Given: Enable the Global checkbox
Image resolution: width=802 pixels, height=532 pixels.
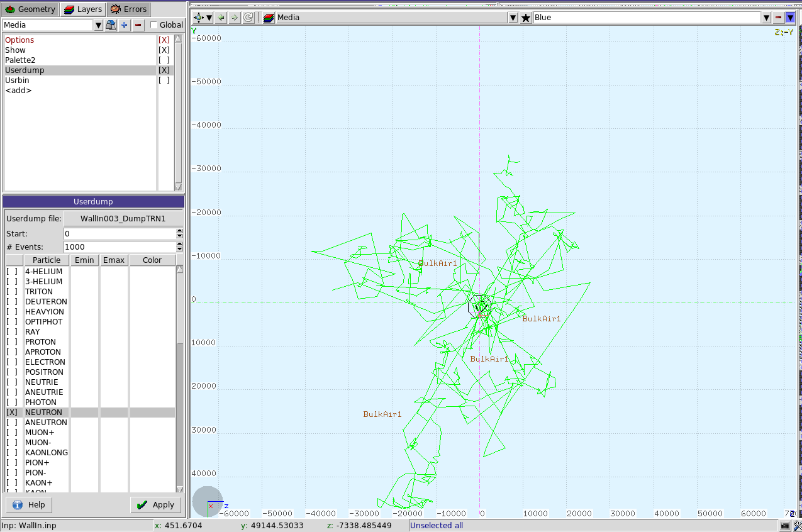Looking at the screenshot, I should [x=154, y=25].
